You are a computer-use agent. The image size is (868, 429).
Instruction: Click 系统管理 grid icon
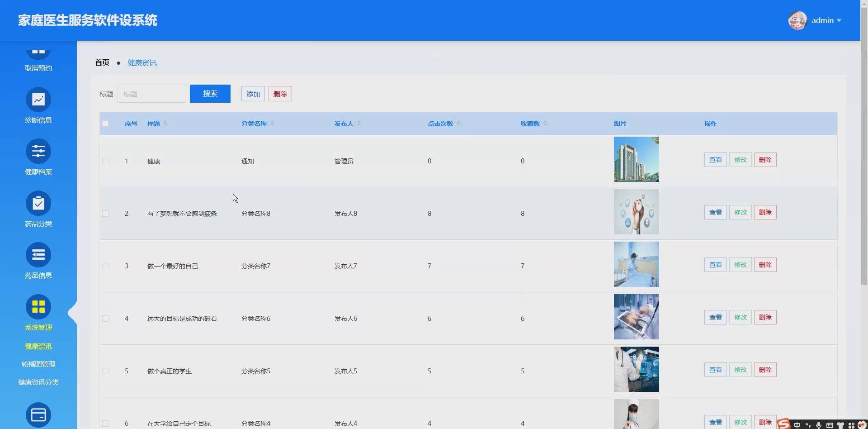point(38,307)
